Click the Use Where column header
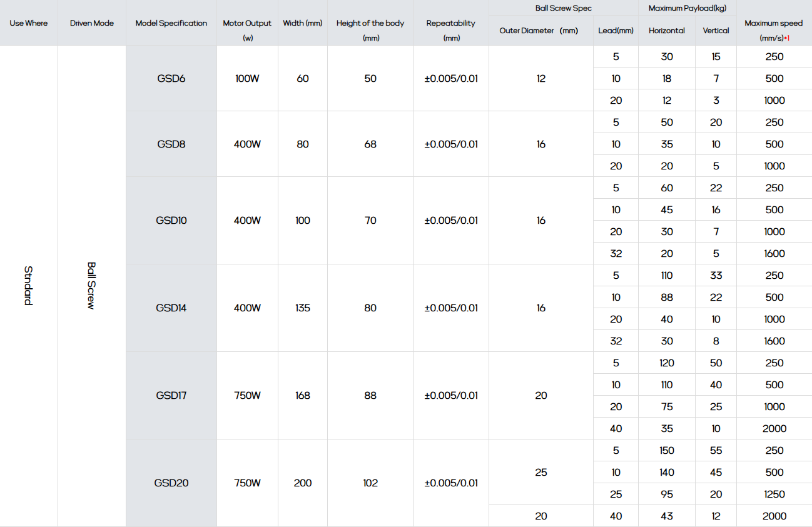The height and width of the screenshot is (527, 812). pos(29,23)
